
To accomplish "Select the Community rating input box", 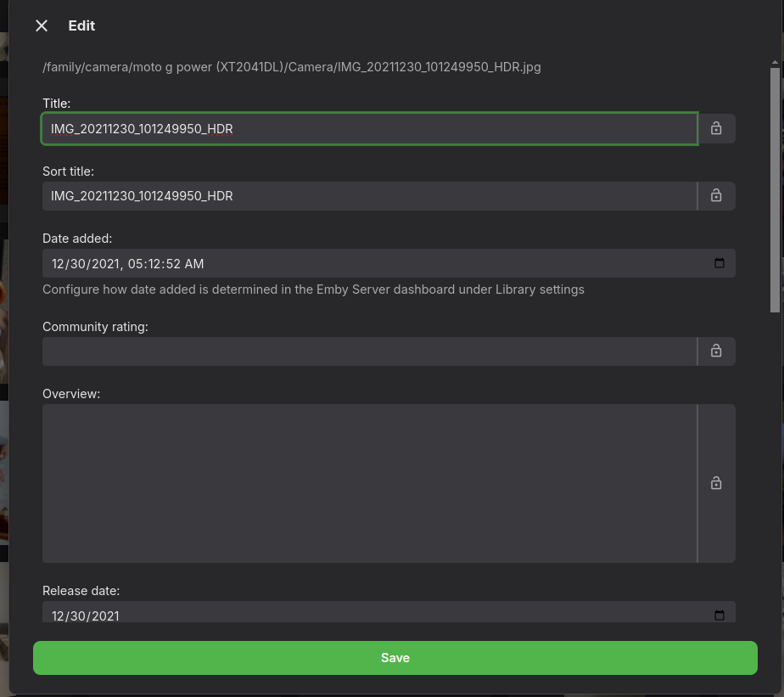I will click(369, 351).
